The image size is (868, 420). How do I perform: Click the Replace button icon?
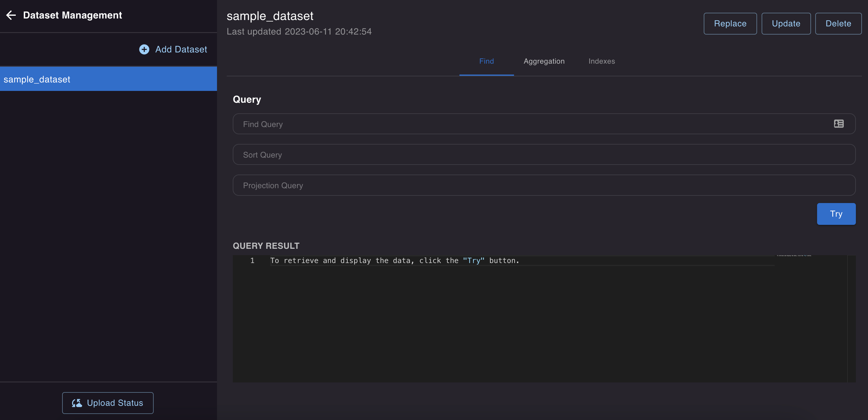click(730, 23)
